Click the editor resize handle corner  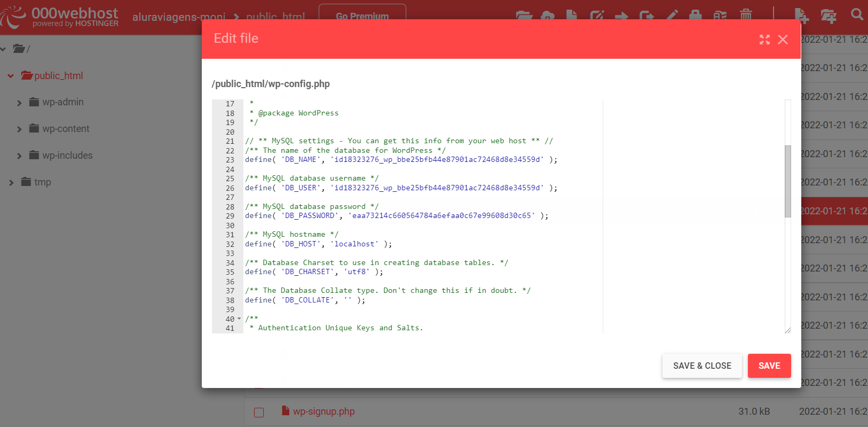(x=787, y=330)
